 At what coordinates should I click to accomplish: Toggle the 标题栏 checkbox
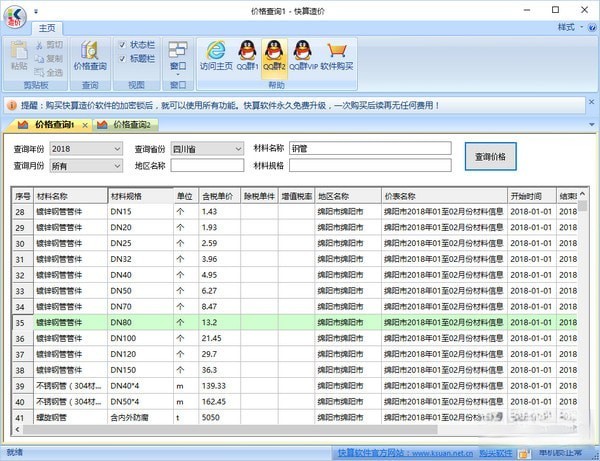click(x=123, y=59)
